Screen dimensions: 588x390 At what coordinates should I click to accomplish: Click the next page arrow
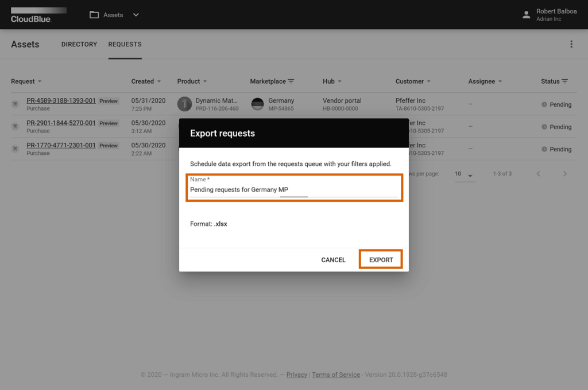[x=564, y=173]
